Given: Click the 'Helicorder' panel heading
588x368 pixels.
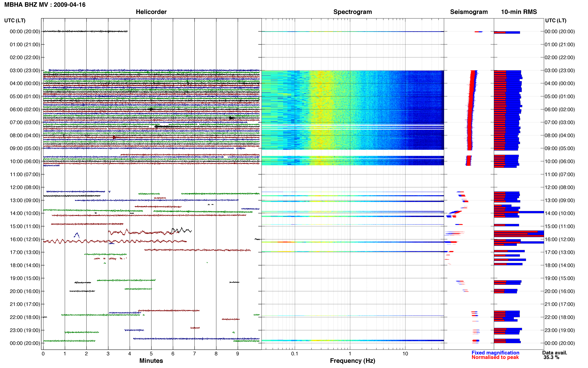Looking at the screenshot, I should (x=151, y=12).
